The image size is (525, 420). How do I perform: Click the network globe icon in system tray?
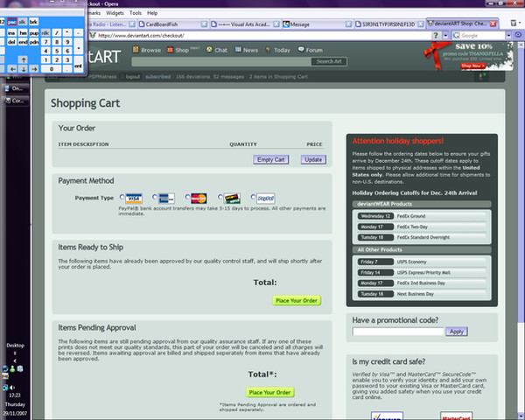tap(5, 388)
